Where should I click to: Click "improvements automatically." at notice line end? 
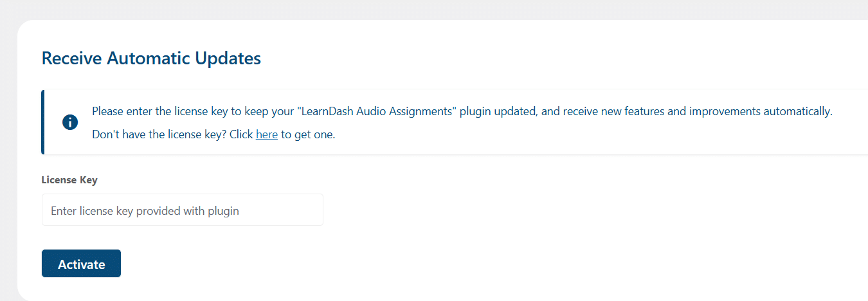coord(761,111)
